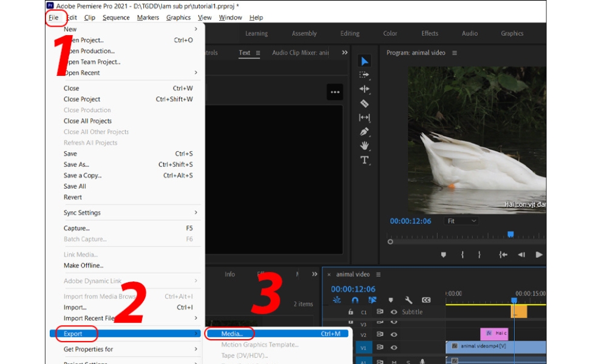The height and width of the screenshot is (364, 607).
Task: Open the Markers menu
Action: click(148, 18)
